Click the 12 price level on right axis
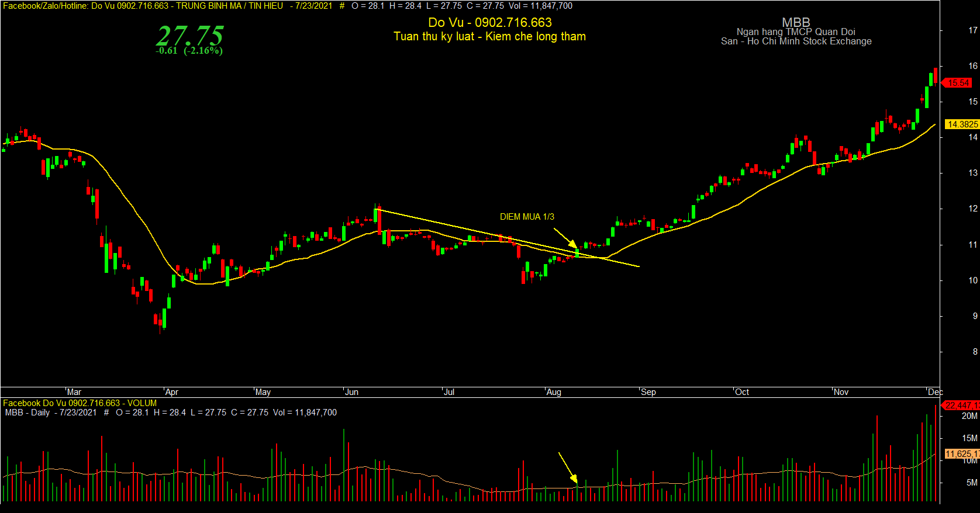This screenshot has width=980, height=513. 973,209
